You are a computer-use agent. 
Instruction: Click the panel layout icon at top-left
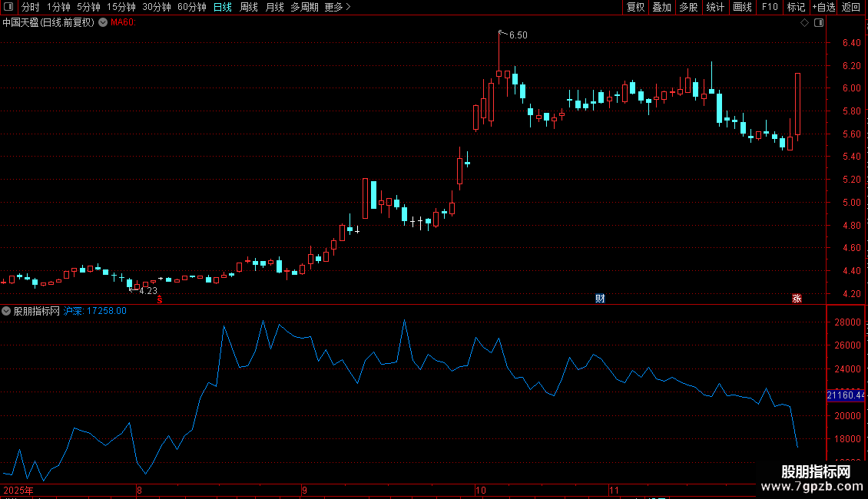pyautogui.click(x=8, y=7)
